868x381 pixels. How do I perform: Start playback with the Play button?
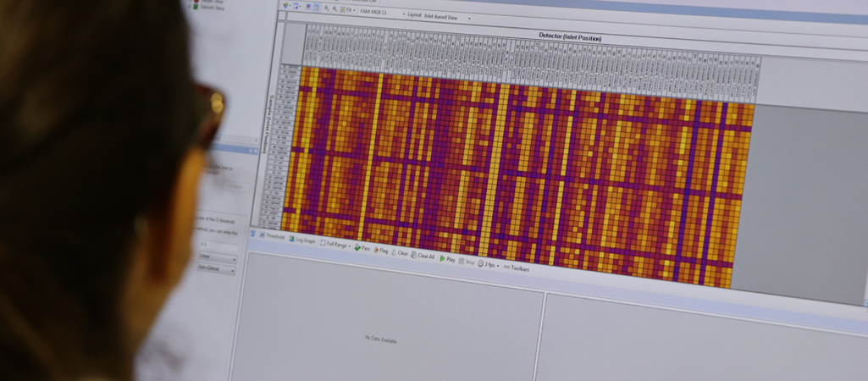pos(447,259)
